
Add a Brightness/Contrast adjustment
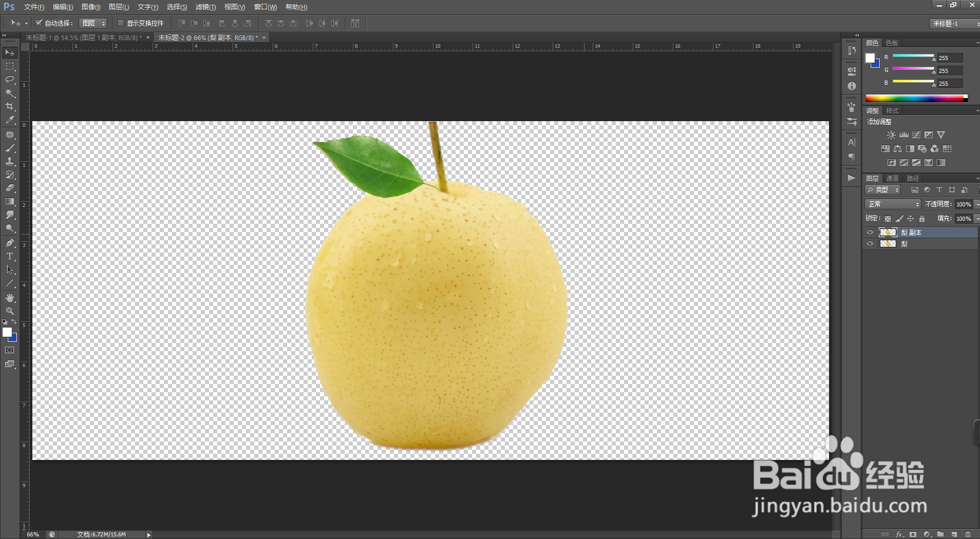tap(891, 135)
